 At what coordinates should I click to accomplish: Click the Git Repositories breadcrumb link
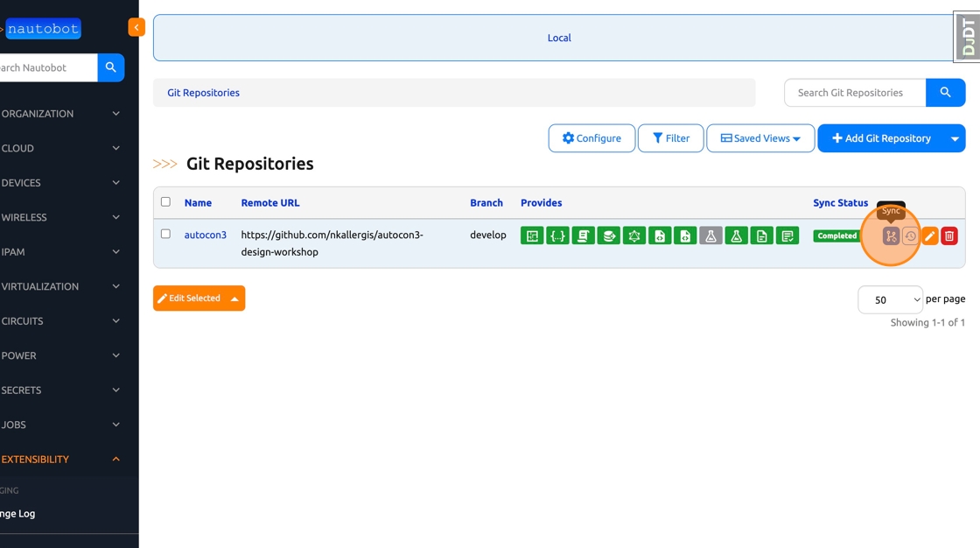tap(203, 93)
